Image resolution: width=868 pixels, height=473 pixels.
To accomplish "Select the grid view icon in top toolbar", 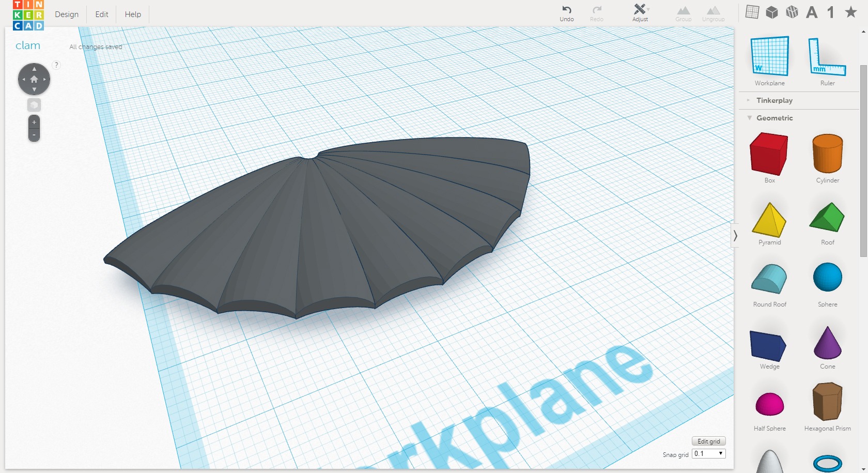I will tap(752, 12).
